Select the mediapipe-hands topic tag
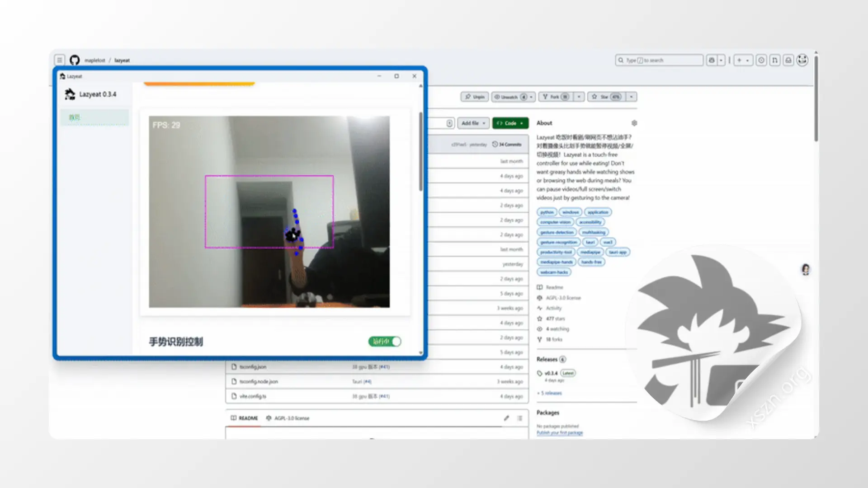 pyautogui.click(x=557, y=262)
